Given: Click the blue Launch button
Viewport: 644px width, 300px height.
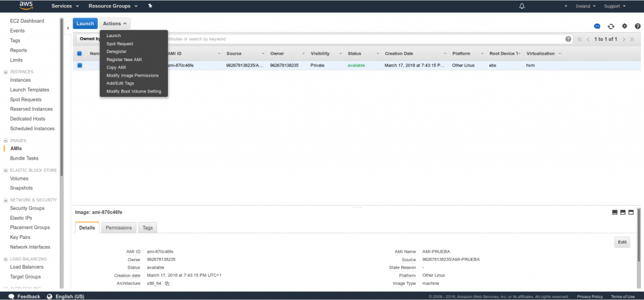Looking at the screenshot, I should point(85,24).
